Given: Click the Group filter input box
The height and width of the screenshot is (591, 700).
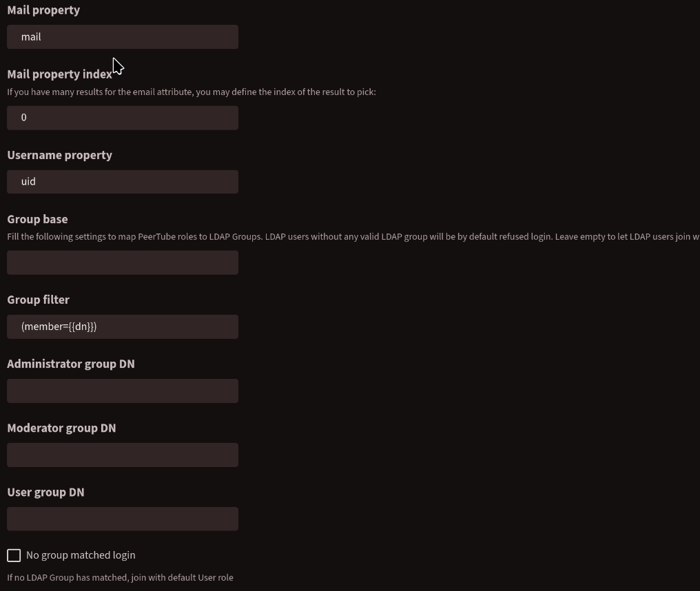Looking at the screenshot, I should pos(123,326).
